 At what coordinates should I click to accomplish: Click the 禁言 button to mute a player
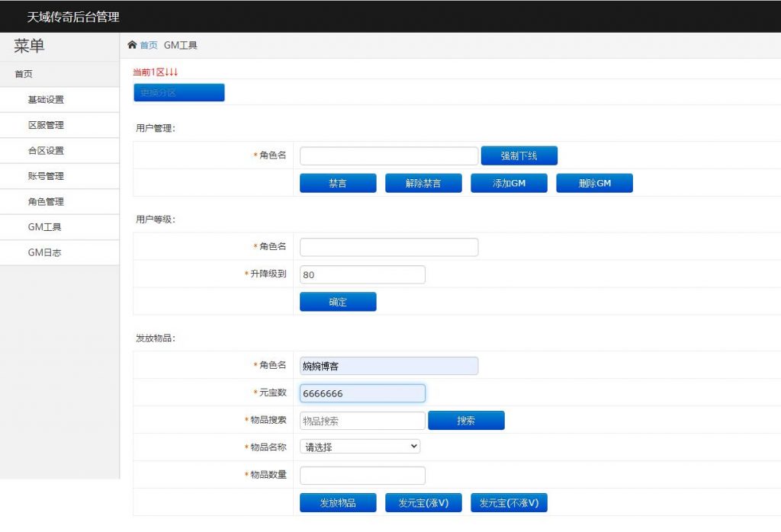(338, 183)
